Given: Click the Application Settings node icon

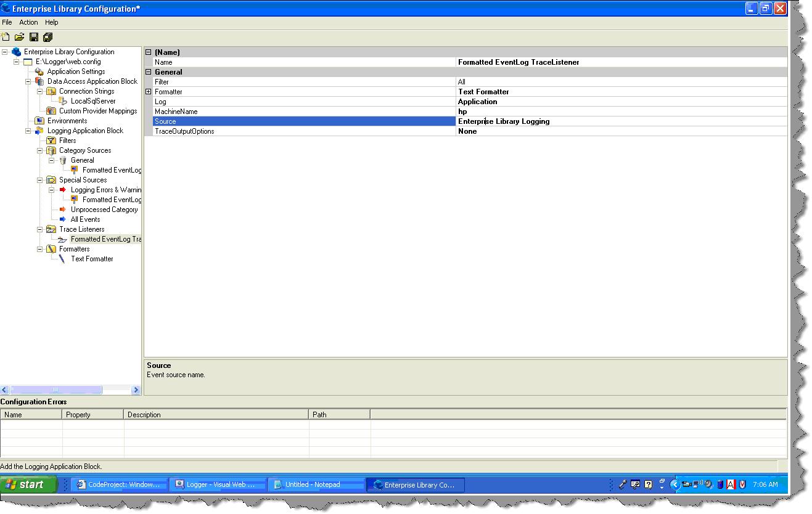Looking at the screenshot, I should [x=39, y=71].
